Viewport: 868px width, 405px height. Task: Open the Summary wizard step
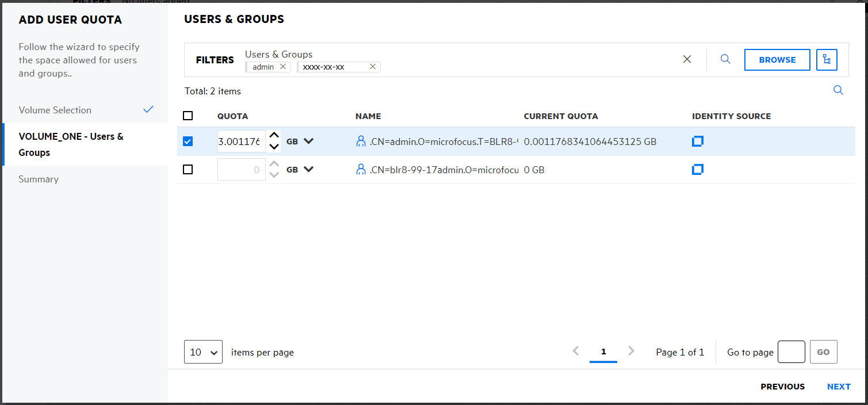(x=39, y=179)
